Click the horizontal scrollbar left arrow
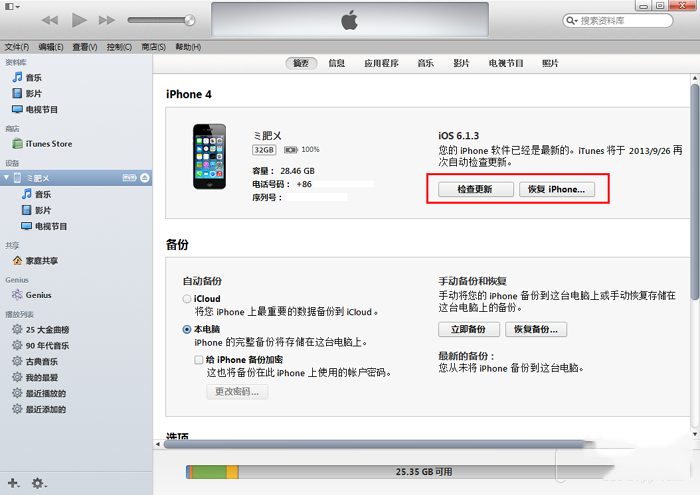 tap(158, 444)
